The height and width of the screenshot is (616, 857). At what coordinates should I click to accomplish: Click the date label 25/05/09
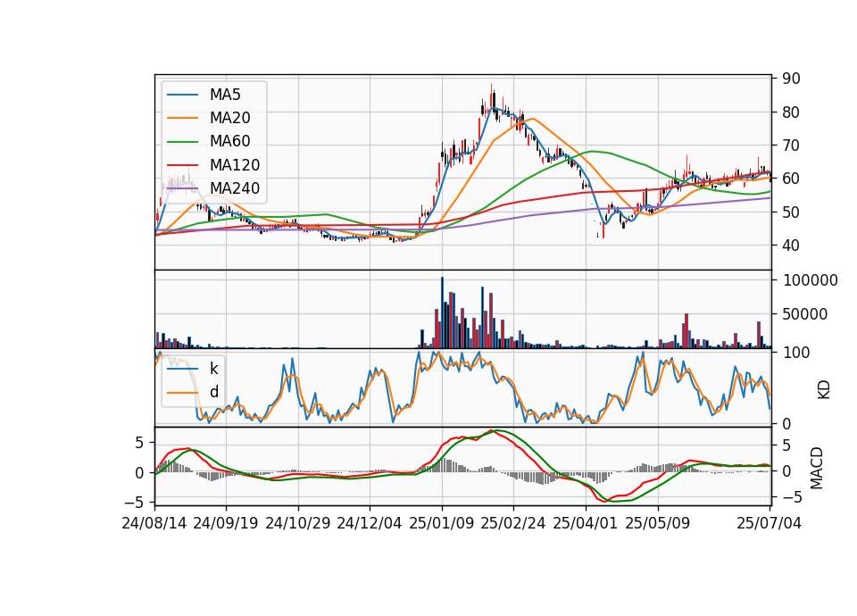[658, 523]
